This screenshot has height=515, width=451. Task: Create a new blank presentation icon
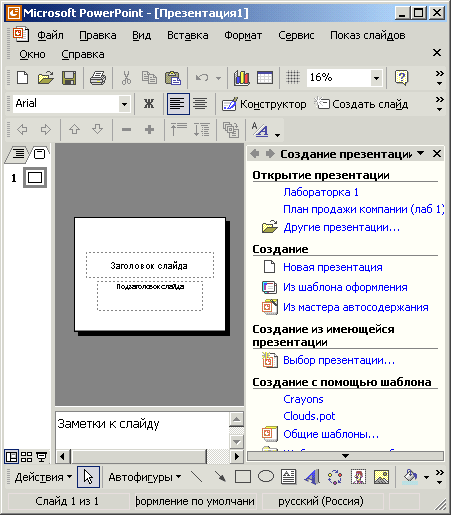pyautogui.click(x=22, y=78)
